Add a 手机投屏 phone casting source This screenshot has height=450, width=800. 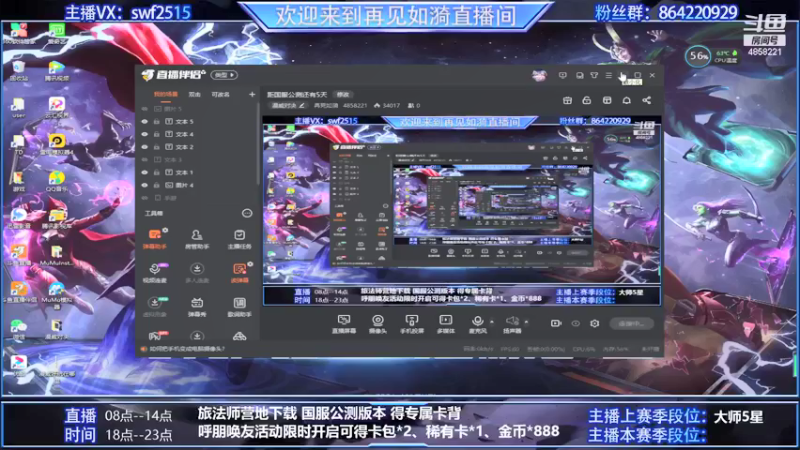[411, 323]
